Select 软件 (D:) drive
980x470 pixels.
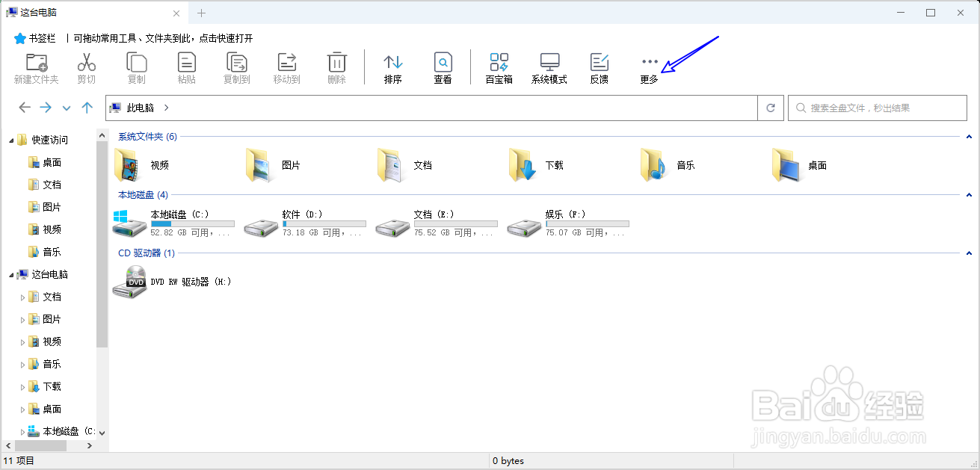pyautogui.click(x=306, y=223)
